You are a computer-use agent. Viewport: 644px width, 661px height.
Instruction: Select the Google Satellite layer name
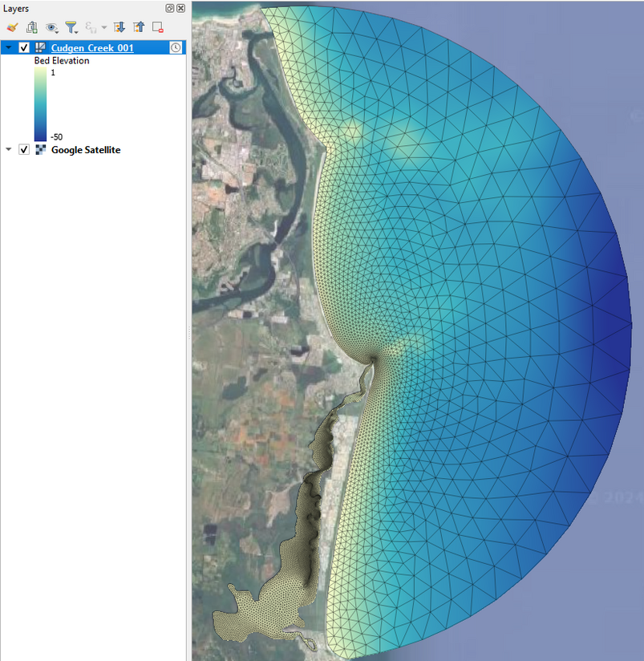pos(86,150)
